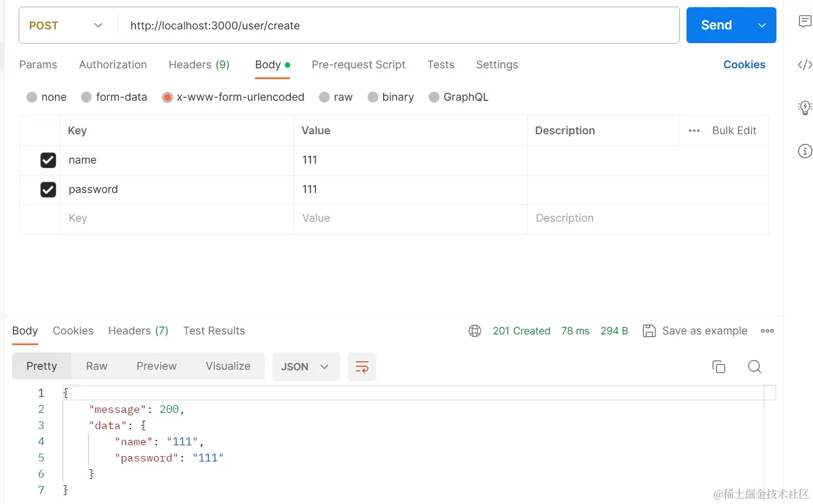
Task: Click the lightbulb related requests icon
Action: 805,108
